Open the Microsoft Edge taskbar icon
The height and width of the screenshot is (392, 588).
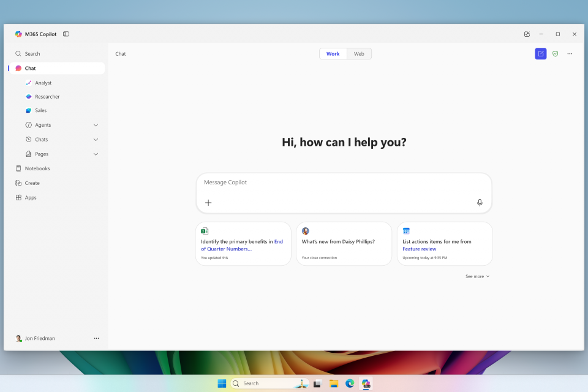point(350,383)
